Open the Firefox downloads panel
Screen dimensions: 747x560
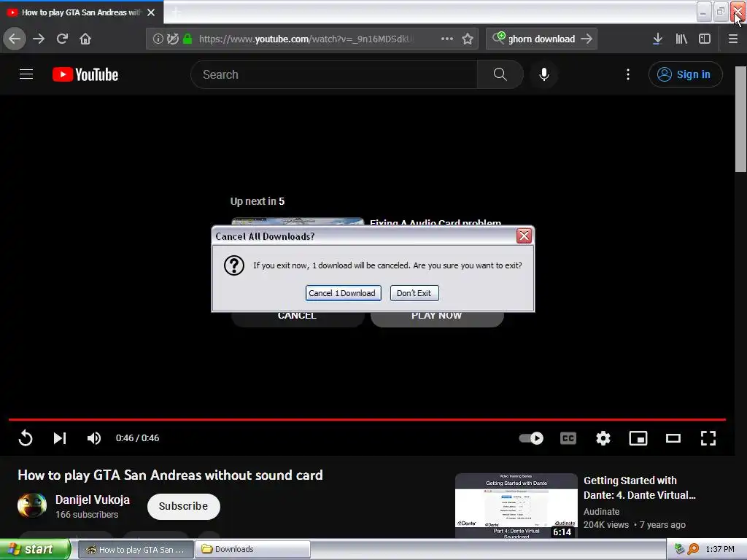(657, 39)
